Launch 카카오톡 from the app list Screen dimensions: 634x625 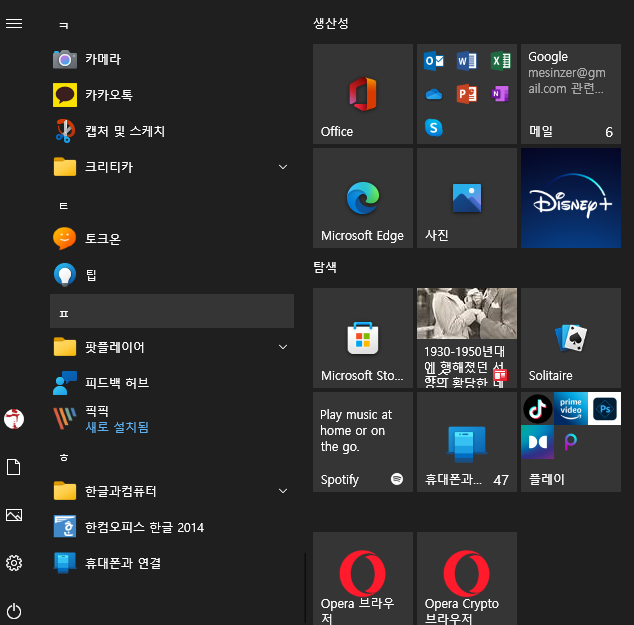[172, 95]
